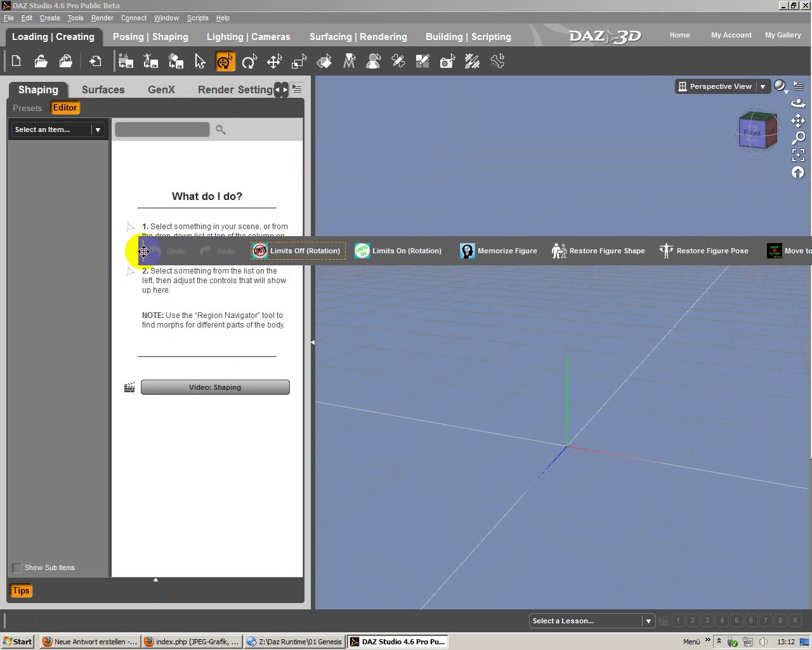
Task: Select the Translate tool with four arrows
Action: click(274, 62)
